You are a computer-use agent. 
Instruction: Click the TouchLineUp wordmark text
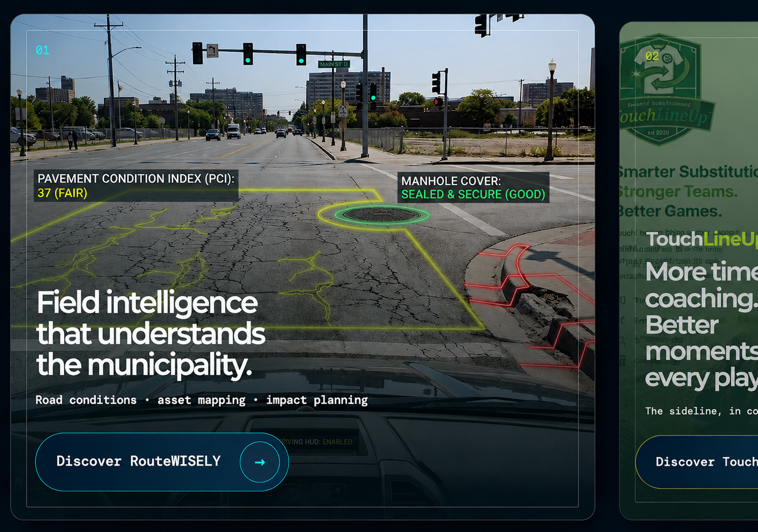(x=702, y=239)
